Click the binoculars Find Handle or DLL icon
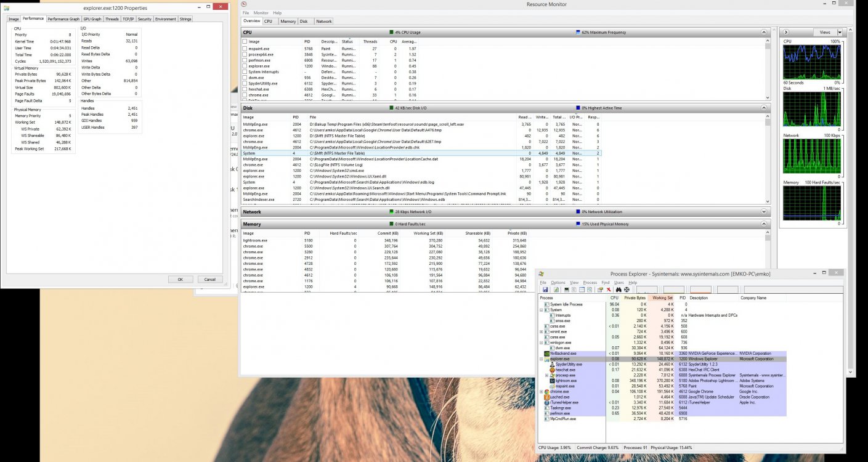 (619, 290)
